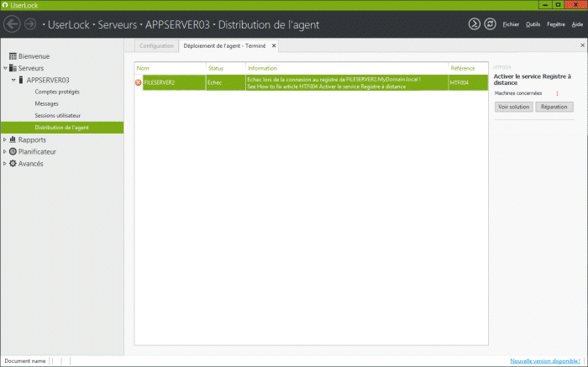Image resolution: width=588 pixels, height=367 pixels.
Task: Close the Déploiement de l'agent tab
Action: 274,45
